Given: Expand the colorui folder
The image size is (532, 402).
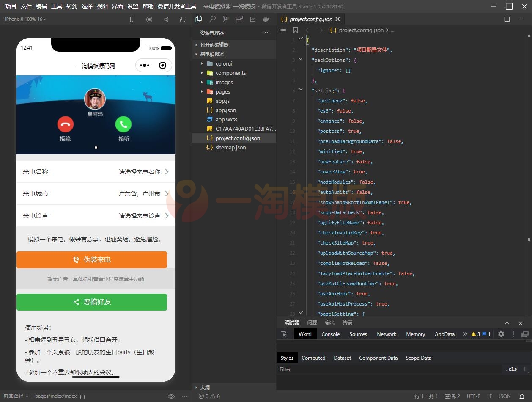Looking at the screenshot, I should [224, 63].
